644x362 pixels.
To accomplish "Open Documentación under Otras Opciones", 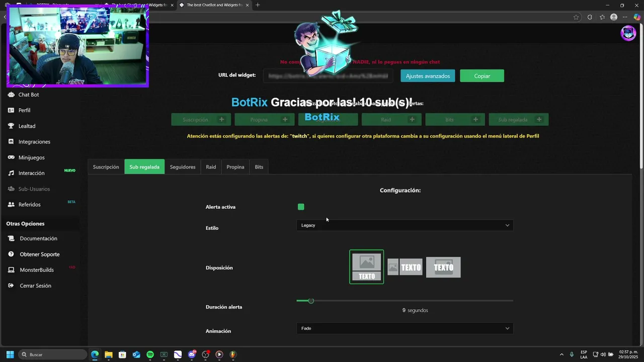I will (38, 238).
